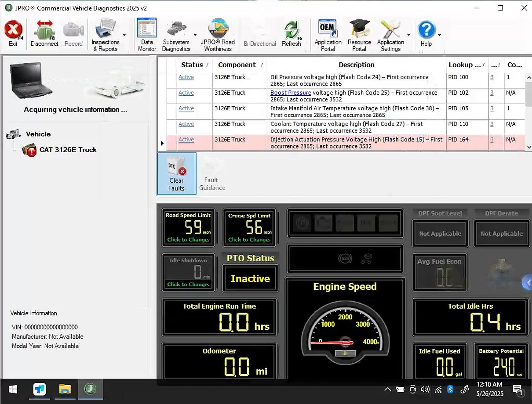Image resolution: width=532 pixels, height=404 pixels.
Task: Open Help dropdown arrow
Action: pyautogui.click(x=439, y=35)
